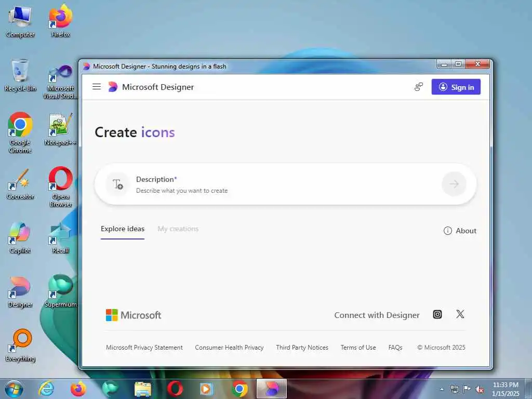Open the taskbar clock showing 11:33 PM
Viewport: 532px width, 399px height.
[x=505, y=389]
